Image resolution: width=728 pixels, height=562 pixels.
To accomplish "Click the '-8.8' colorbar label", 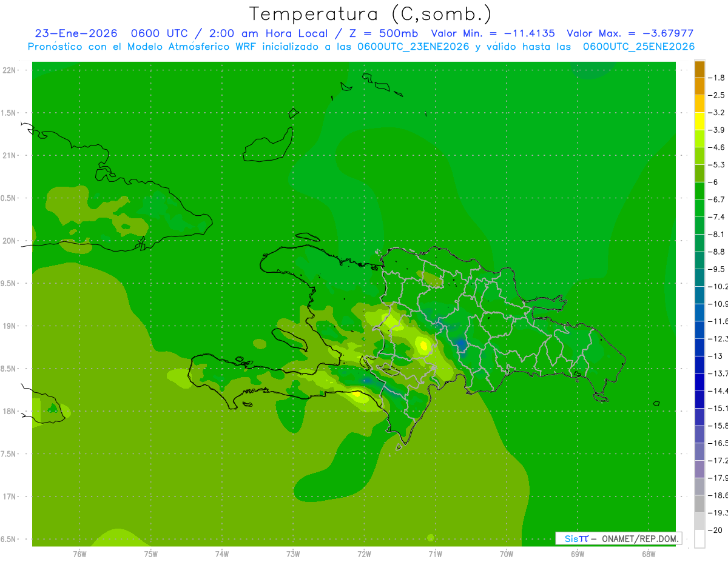I will coord(717,252).
